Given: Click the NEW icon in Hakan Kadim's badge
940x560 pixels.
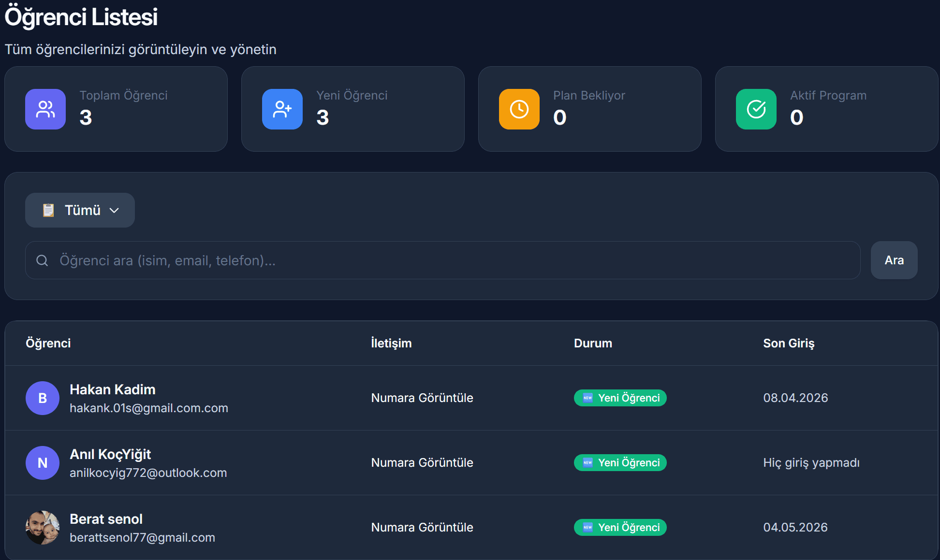Looking at the screenshot, I should (588, 398).
